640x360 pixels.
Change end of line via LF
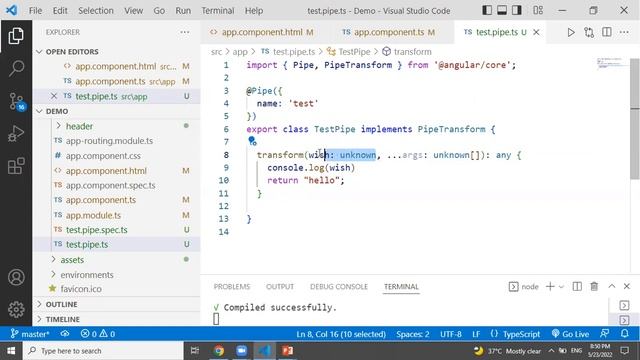click(x=476, y=334)
